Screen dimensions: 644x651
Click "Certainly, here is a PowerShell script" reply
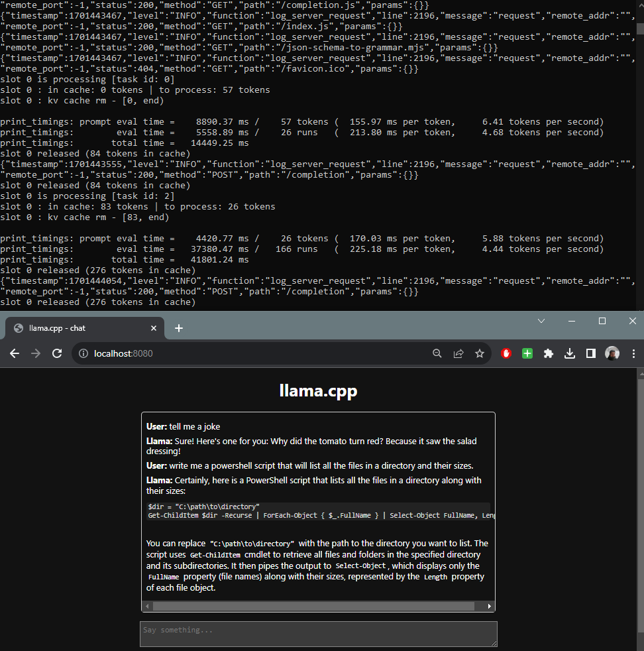pos(313,485)
